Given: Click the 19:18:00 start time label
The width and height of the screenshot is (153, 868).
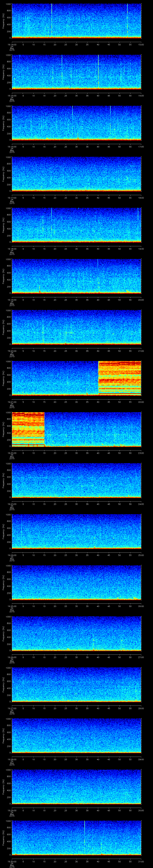Looking at the screenshot, I should point(12,249).
